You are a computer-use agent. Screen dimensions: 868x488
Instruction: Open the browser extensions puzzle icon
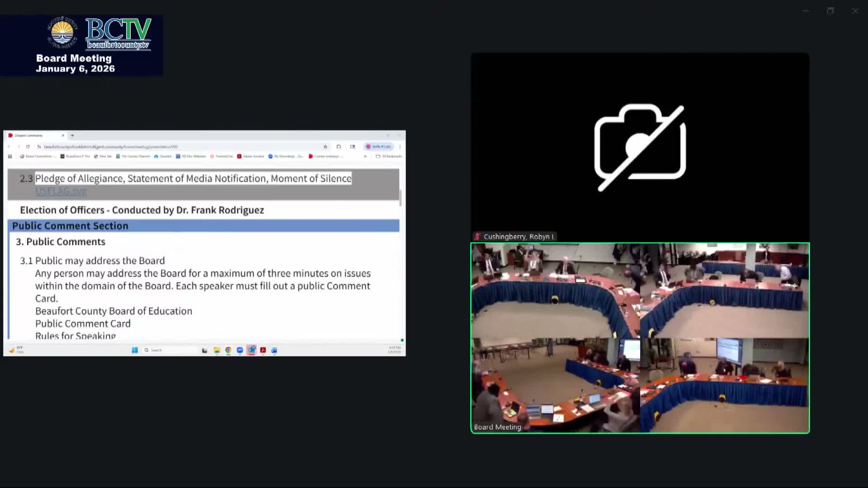(x=339, y=146)
